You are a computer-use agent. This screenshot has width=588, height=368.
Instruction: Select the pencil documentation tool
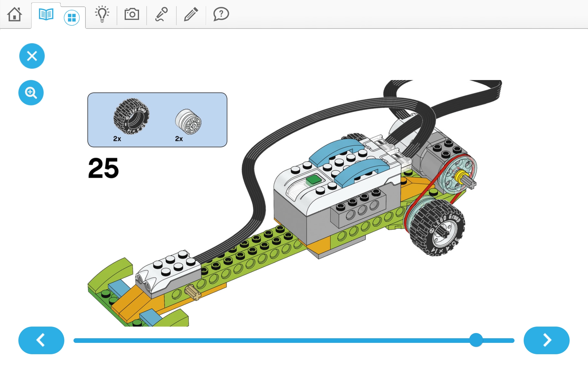191,14
